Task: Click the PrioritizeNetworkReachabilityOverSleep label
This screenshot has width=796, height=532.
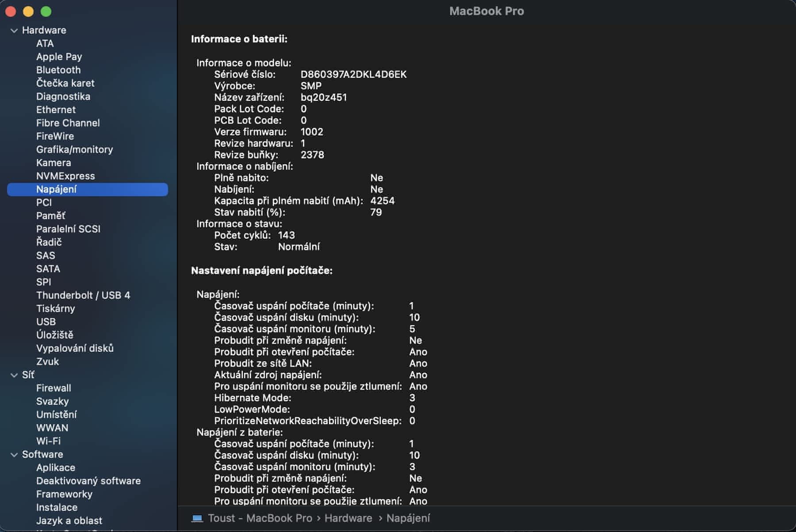Action: click(x=308, y=421)
